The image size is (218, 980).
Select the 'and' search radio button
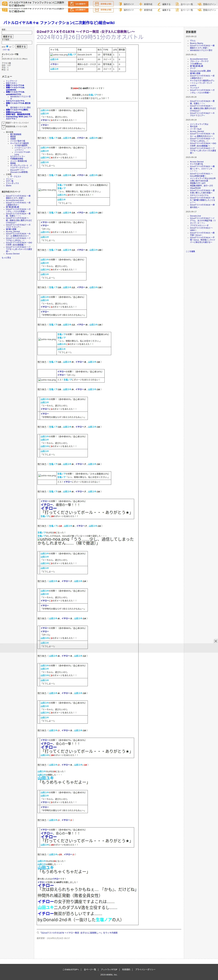[7, 46]
